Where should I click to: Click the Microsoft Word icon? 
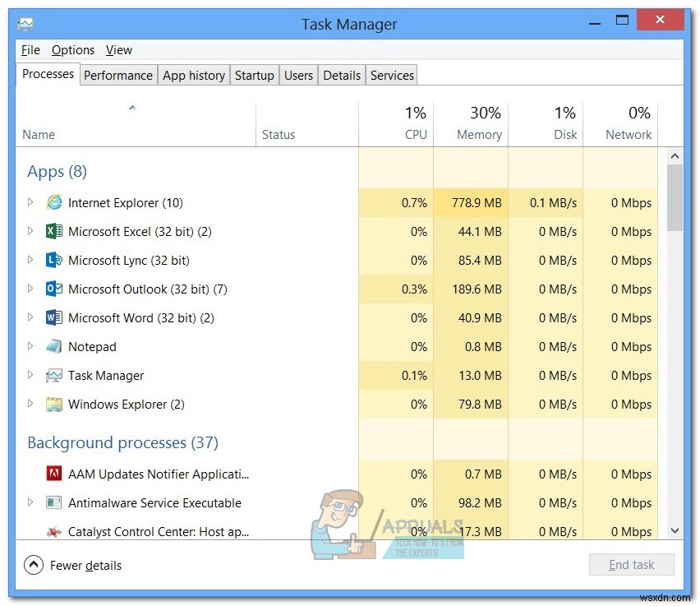[x=53, y=317]
